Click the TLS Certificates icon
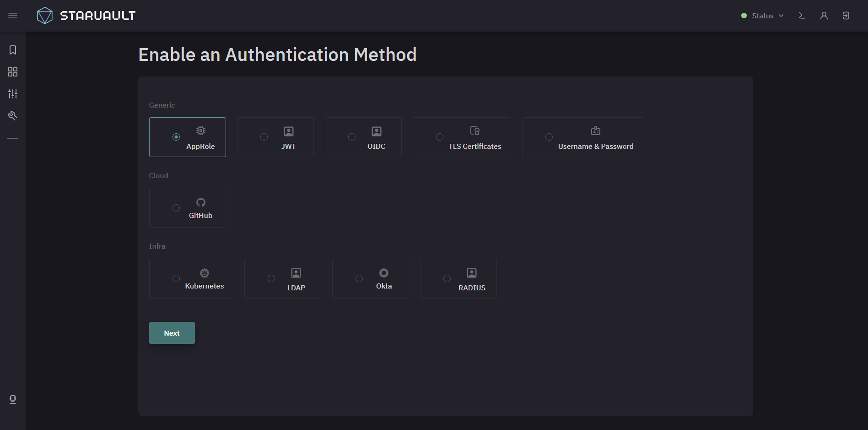This screenshot has width=868, height=430. coord(475,131)
